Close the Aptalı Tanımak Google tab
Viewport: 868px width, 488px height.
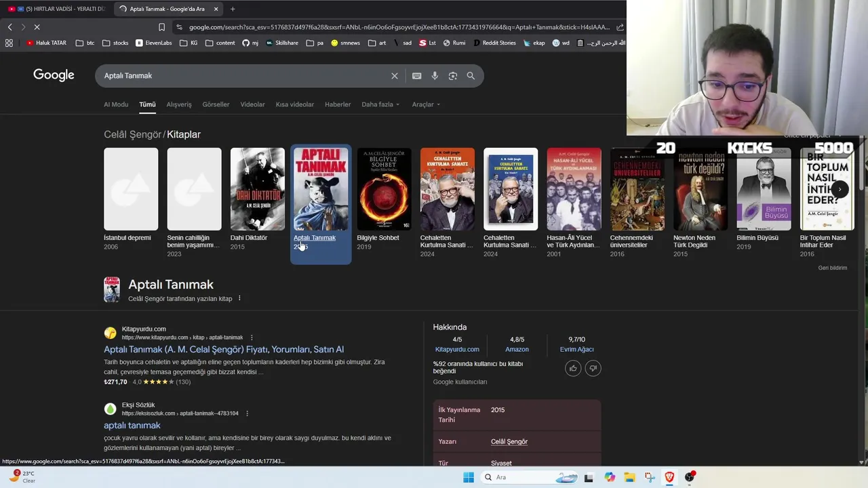[x=216, y=9]
